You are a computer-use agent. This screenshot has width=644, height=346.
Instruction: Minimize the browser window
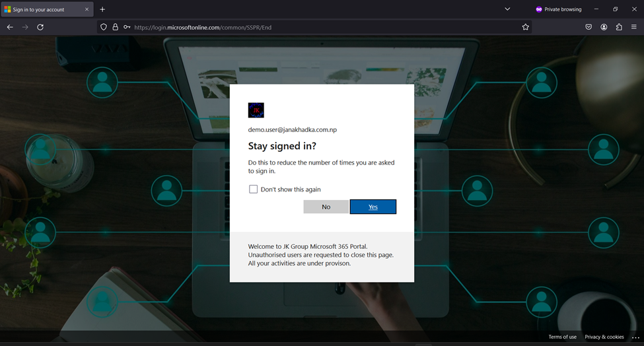[596, 9]
